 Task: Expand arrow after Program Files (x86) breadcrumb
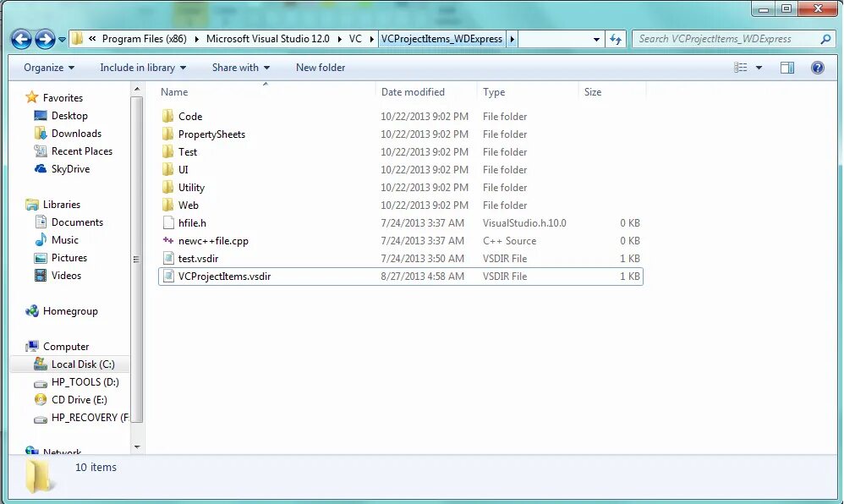coord(196,39)
